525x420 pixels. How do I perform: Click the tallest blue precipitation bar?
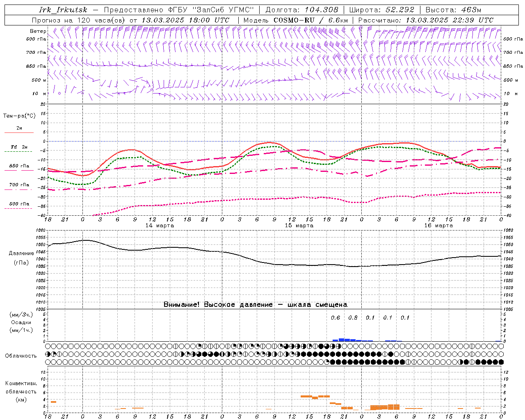pos(341,340)
